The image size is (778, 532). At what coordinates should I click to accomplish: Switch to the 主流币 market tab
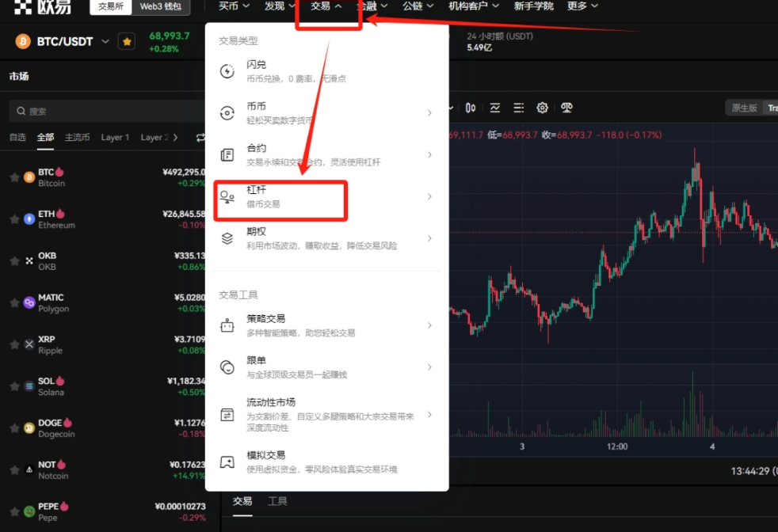pos(77,136)
